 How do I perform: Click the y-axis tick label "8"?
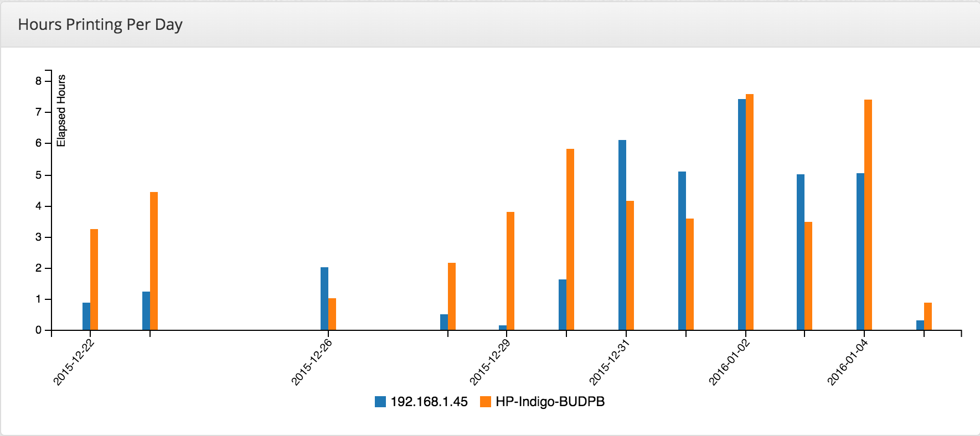[x=39, y=81]
